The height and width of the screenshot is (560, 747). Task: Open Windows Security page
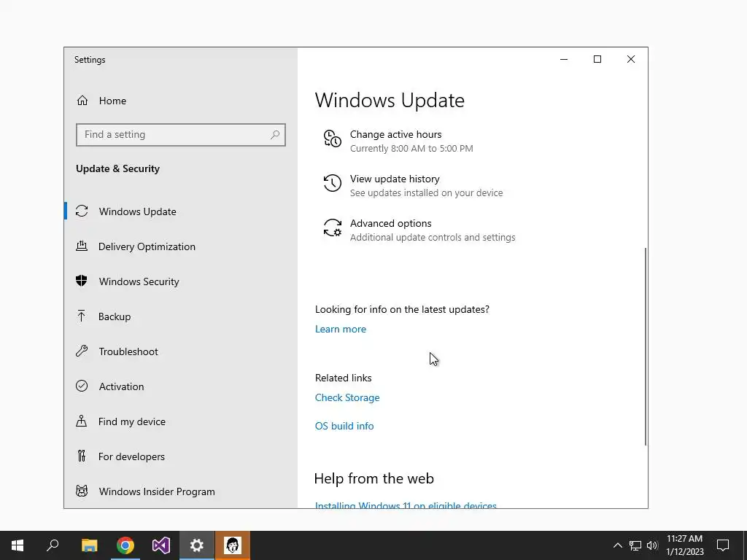(181, 281)
